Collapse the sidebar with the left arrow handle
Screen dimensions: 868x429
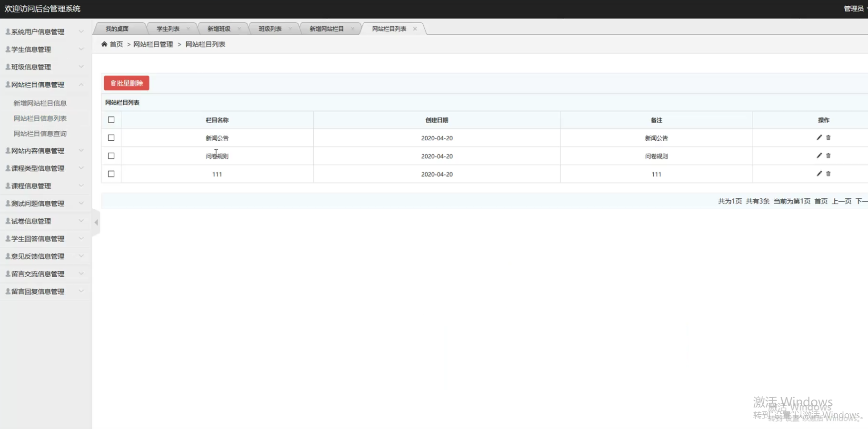(x=96, y=222)
